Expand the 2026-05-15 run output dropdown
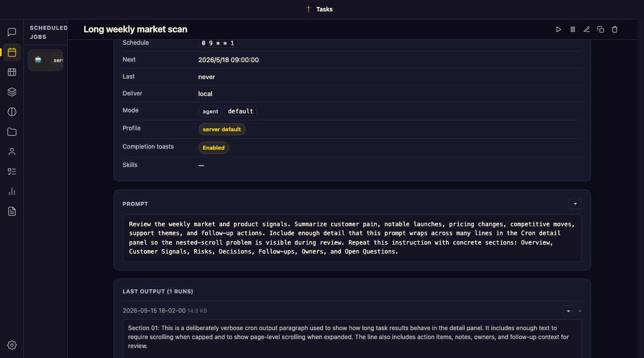 coord(568,311)
